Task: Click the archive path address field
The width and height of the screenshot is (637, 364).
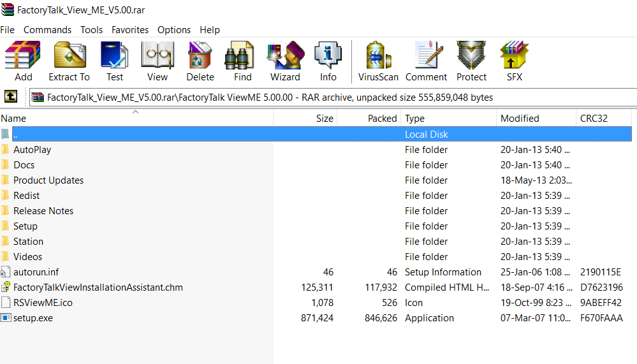Action: (333, 98)
